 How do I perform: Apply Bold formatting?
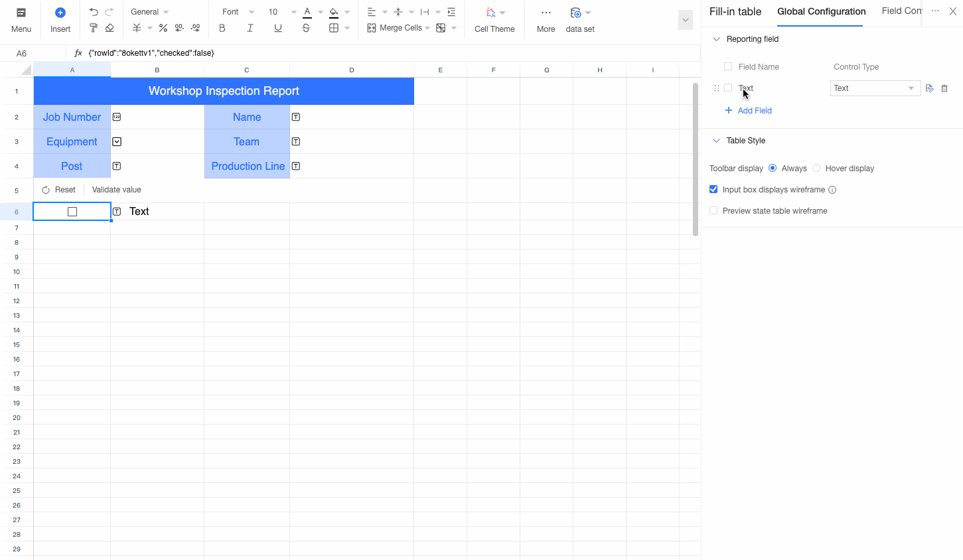[x=222, y=28]
